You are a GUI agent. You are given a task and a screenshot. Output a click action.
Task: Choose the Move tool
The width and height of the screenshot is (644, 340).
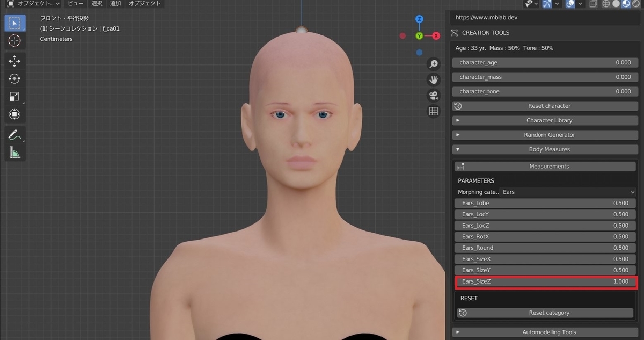point(14,61)
